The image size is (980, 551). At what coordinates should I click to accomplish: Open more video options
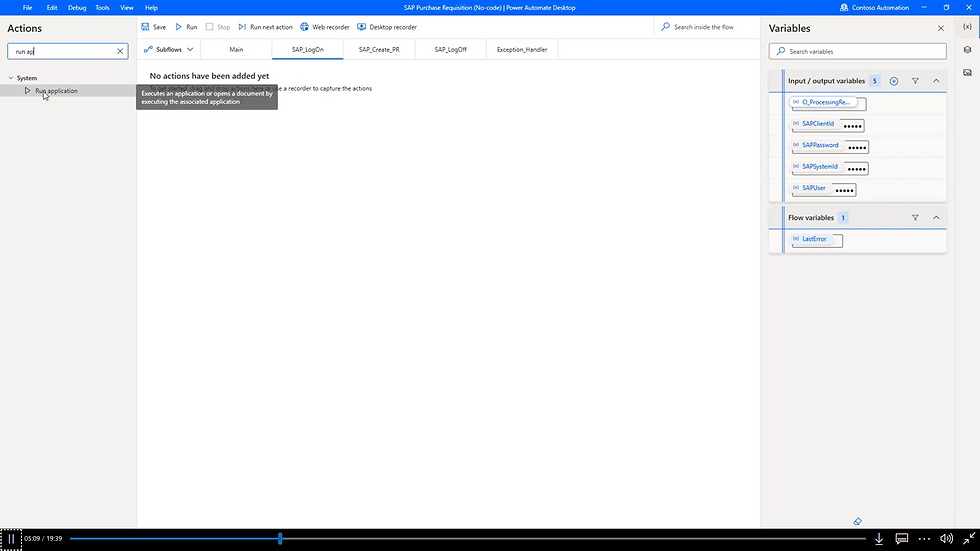point(924,539)
